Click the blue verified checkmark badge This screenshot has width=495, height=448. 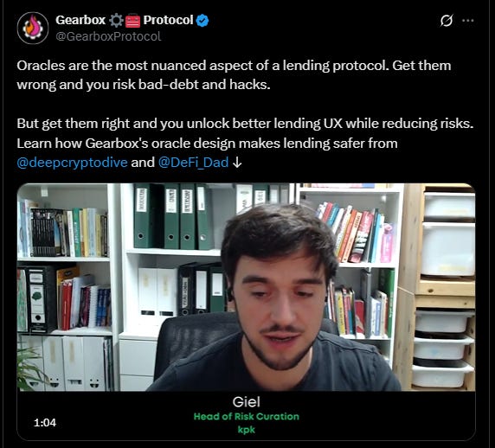pos(202,21)
